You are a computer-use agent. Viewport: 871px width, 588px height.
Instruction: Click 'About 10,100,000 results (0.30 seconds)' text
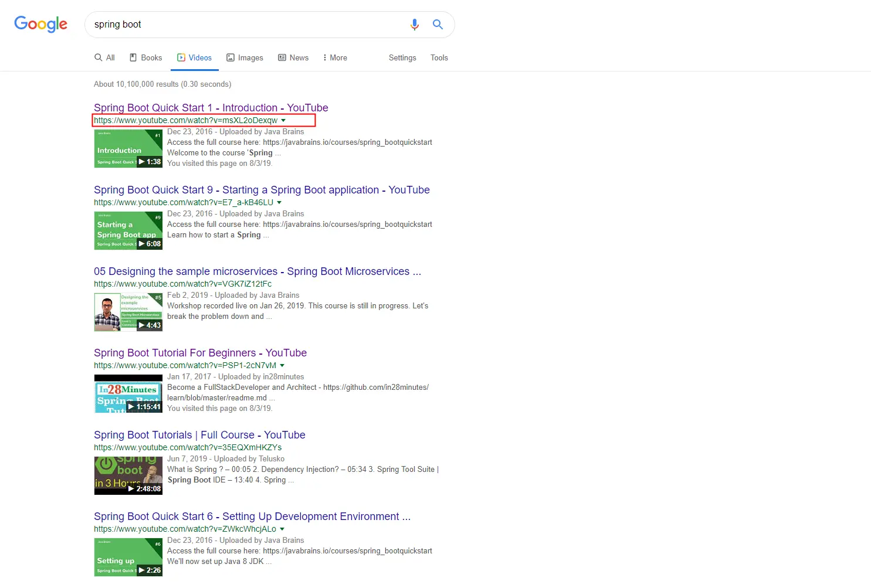click(x=162, y=84)
